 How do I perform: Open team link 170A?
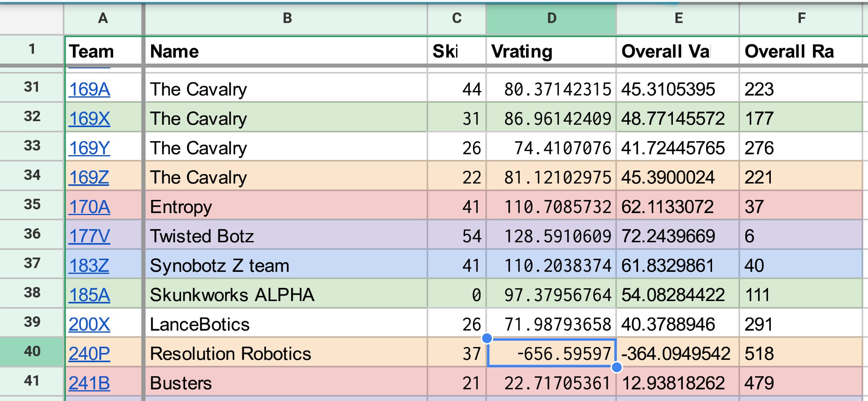click(89, 207)
